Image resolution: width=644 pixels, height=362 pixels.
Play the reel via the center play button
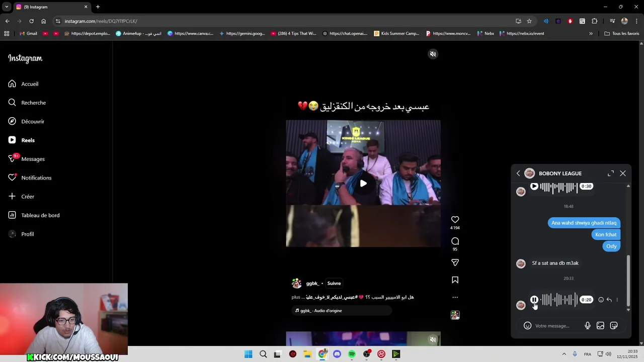click(x=363, y=184)
